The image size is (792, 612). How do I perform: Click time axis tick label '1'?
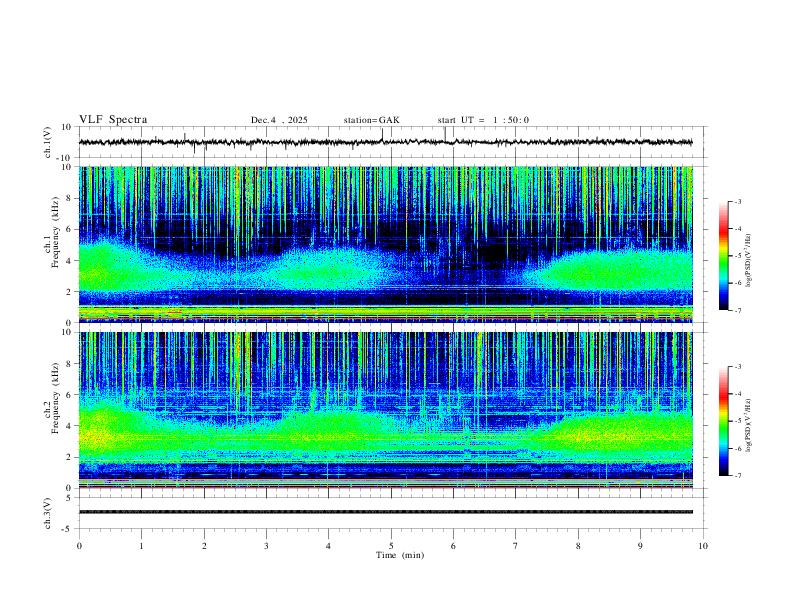[x=141, y=546]
